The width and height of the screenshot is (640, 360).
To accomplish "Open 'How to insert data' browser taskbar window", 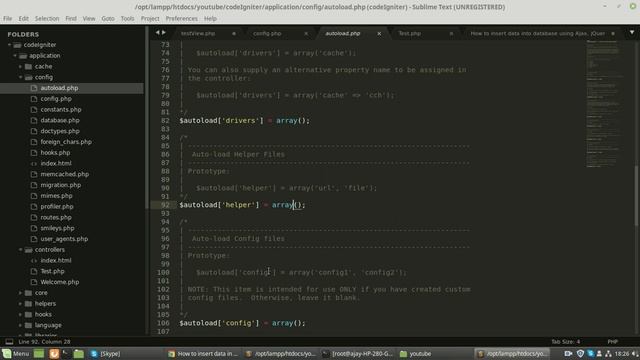I will click(x=203, y=353).
